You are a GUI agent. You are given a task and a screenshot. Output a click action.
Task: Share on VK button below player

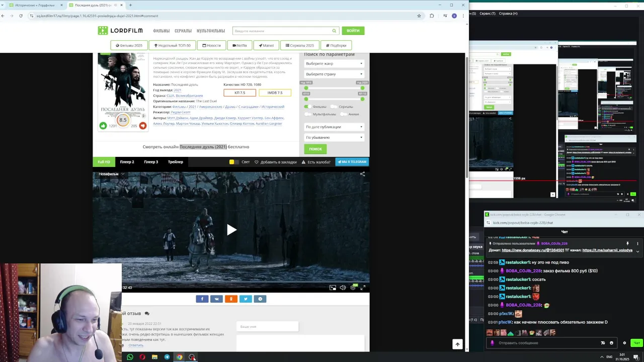(217, 299)
